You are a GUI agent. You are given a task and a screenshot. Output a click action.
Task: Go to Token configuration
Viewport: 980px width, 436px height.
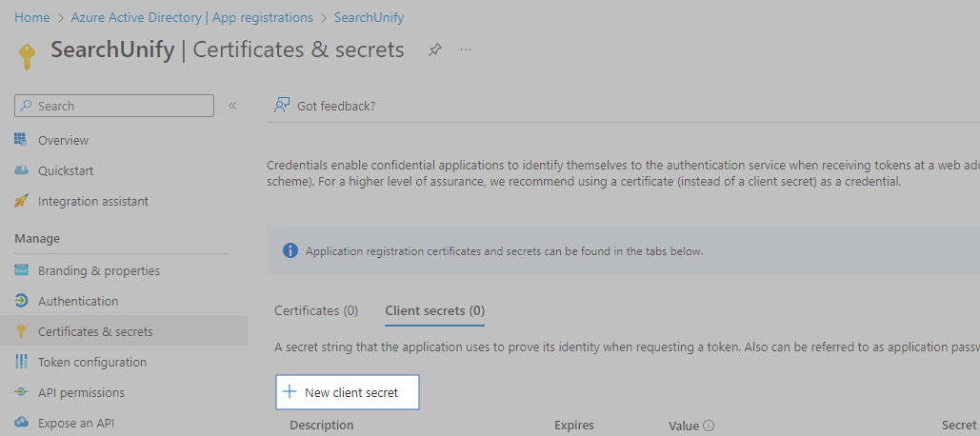92,362
